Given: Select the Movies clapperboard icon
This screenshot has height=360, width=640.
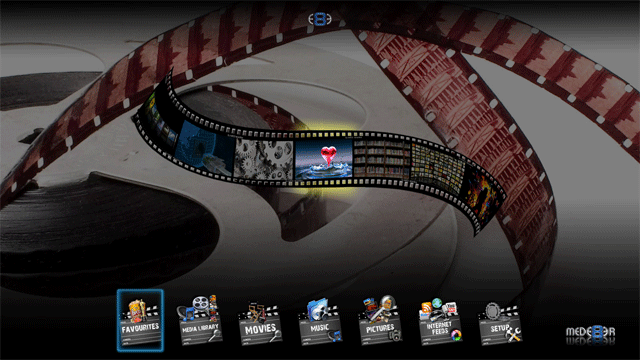Looking at the screenshot, I should 260,323.
